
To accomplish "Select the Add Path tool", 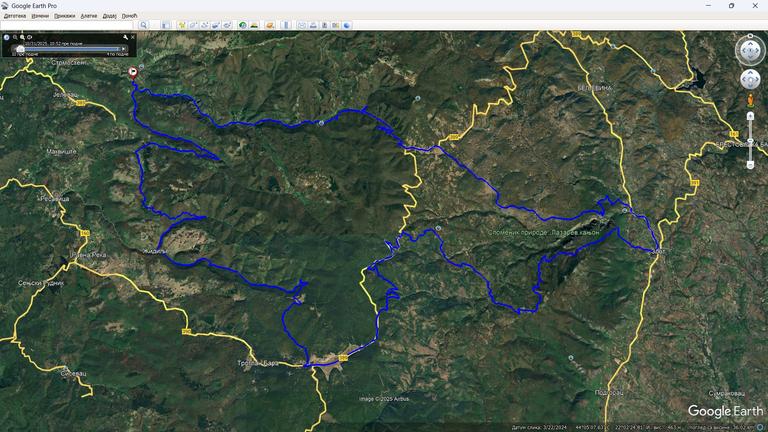I will pos(205,25).
